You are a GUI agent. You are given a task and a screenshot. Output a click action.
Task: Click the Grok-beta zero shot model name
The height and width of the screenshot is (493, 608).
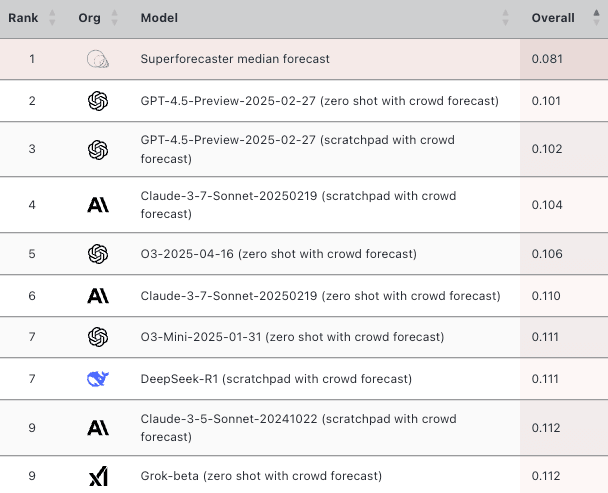click(x=261, y=476)
